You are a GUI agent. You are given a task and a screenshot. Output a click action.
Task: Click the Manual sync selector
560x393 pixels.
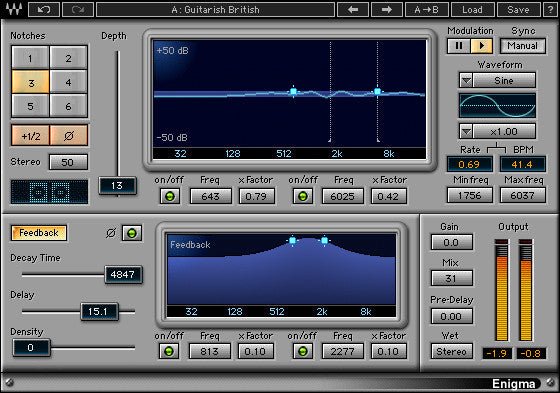tap(522, 46)
